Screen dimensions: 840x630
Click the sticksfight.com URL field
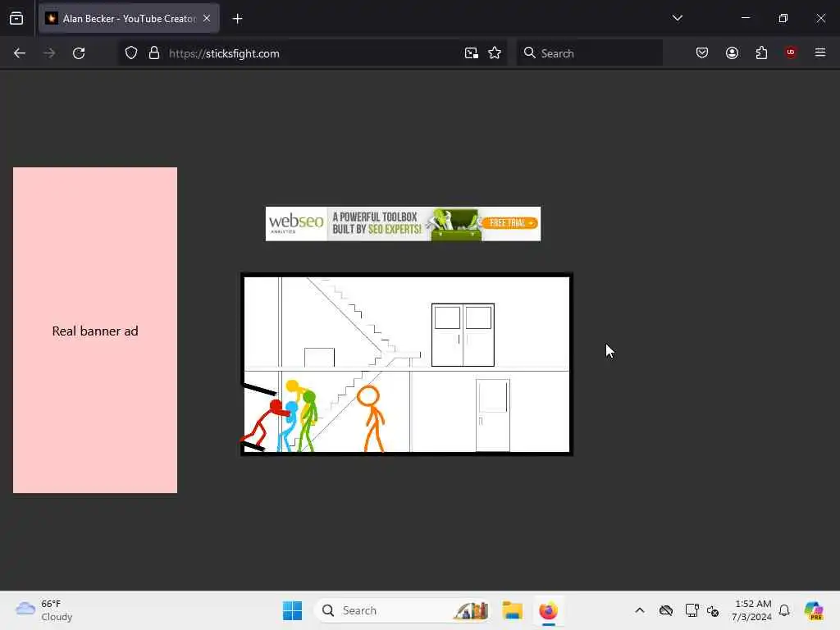coord(311,53)
